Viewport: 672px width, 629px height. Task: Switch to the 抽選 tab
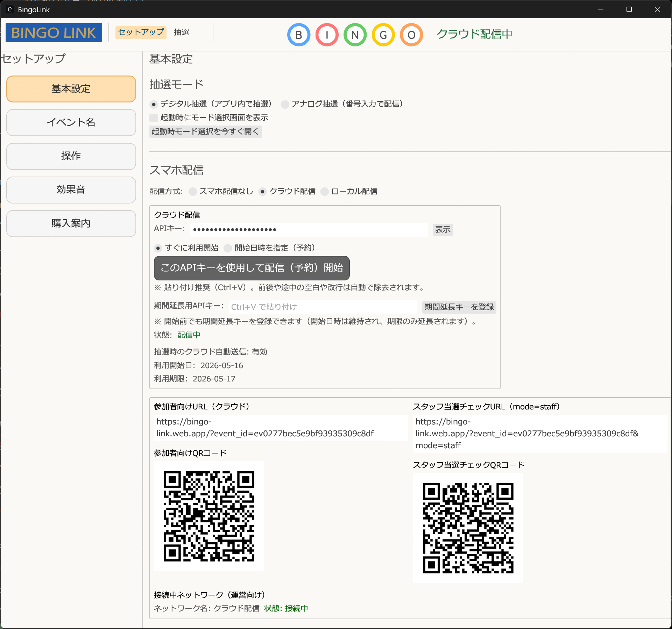tap(182, 33)
